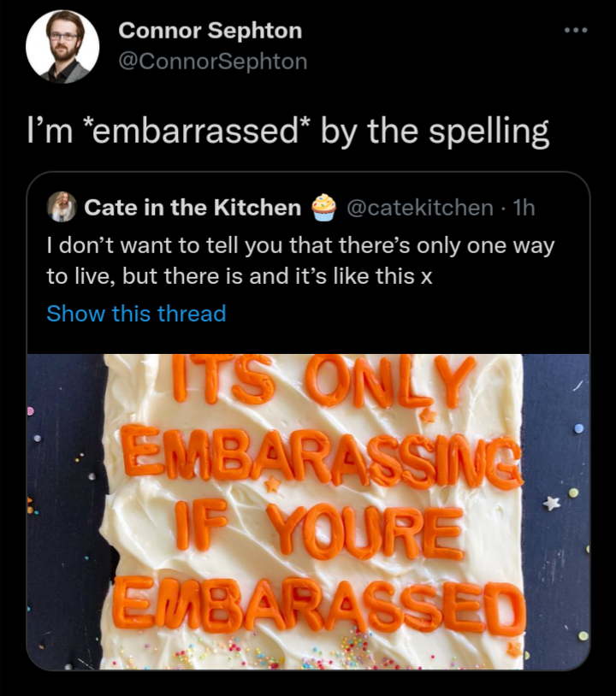Click the EMBARASSING word on the cake
Image resolution: width=616 pixels, height=696 pixels.
click(320, 457)
